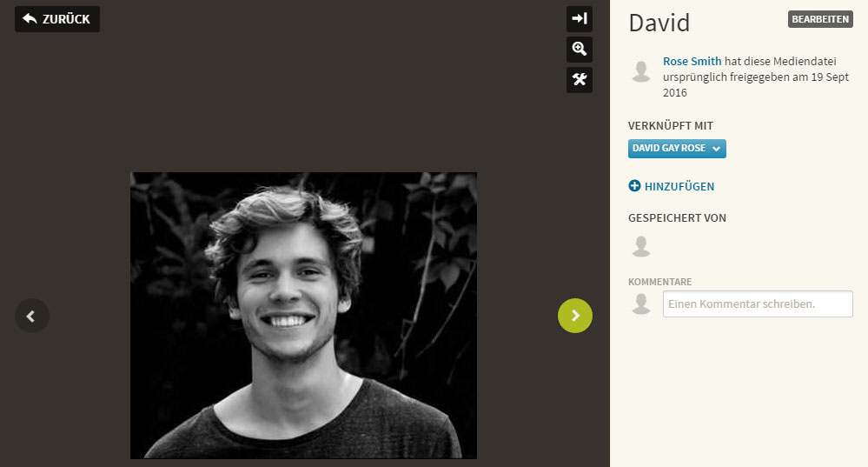Zoom into the photo with the magnifier icon
The image size is (868, 467).
click(579, 50)
